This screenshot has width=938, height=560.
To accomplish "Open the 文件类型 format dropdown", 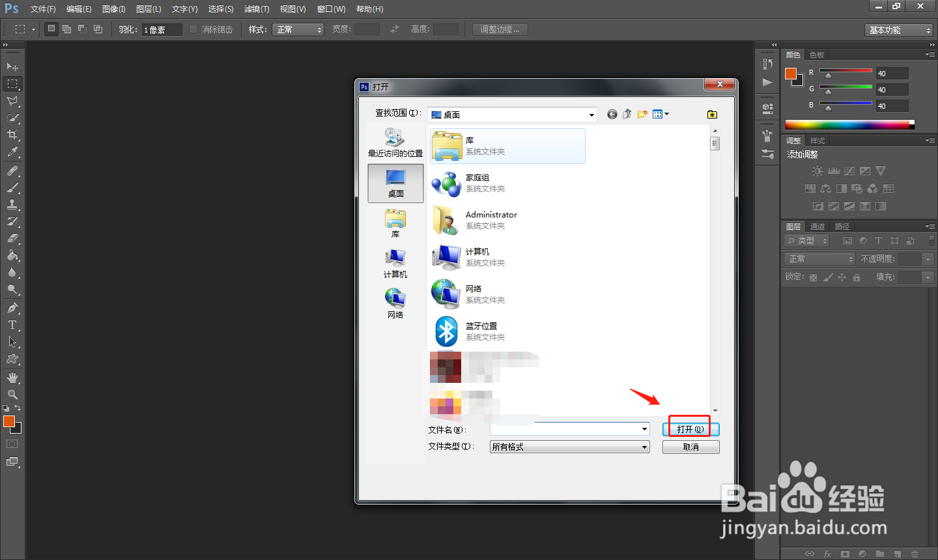I will (570, 447).
